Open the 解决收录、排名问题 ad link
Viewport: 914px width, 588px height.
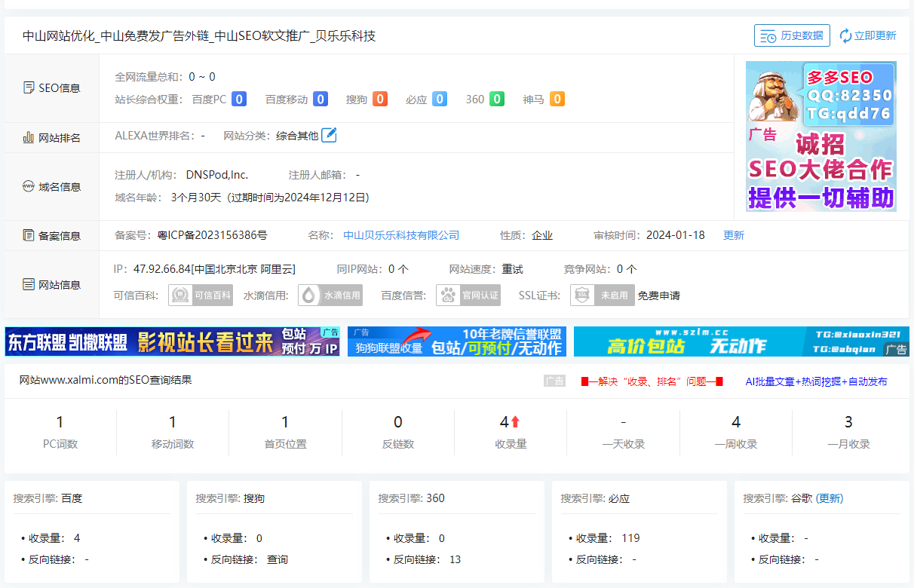pyautogui.click(x=652, y=381)
